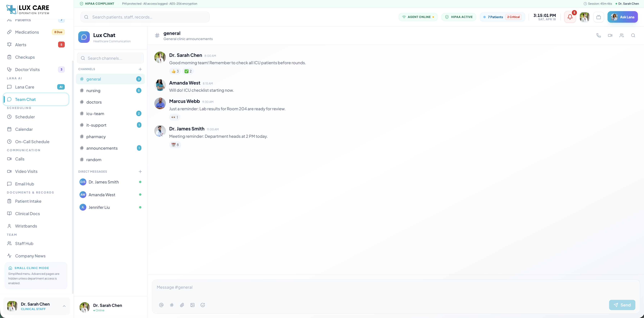Open the nursing channel
Screen dimensions: 644x318
110,90
